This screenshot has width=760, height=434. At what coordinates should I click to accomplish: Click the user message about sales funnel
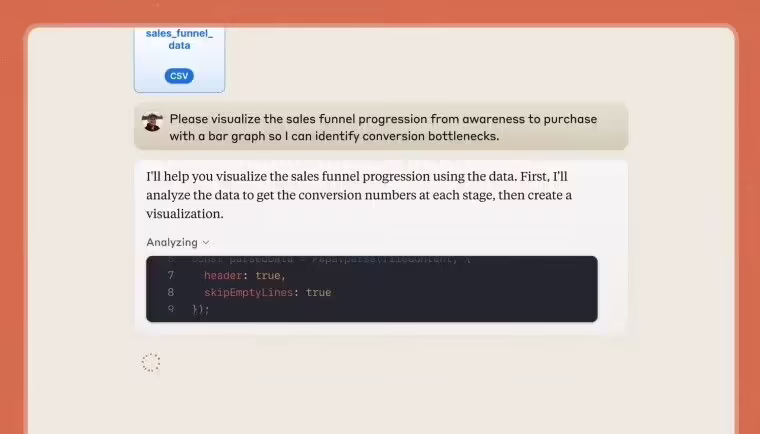pyautogui.click(x=382, y=127)
